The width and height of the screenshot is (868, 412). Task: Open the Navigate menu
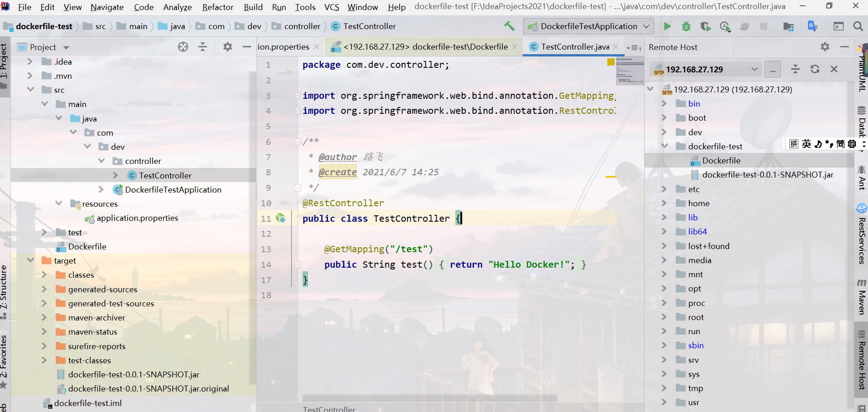click(x=107, y=7)
